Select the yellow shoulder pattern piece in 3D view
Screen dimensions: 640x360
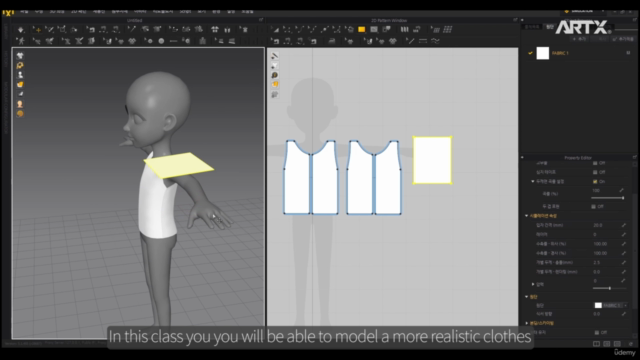coord(178,165)
